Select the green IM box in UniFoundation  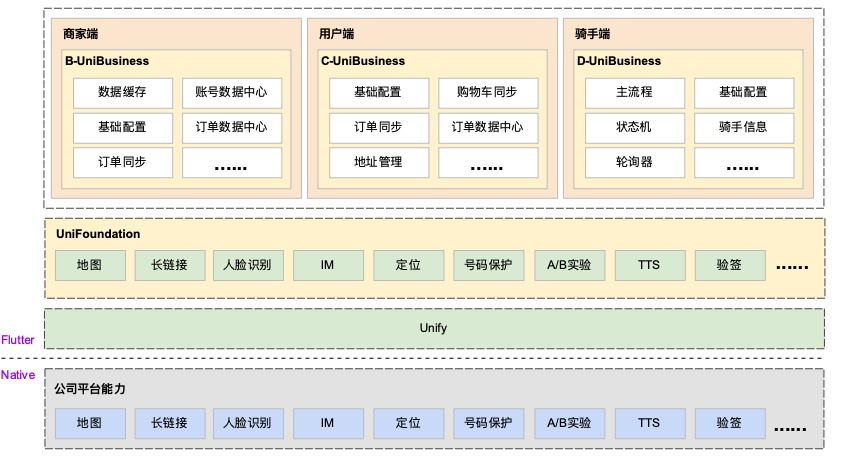328,265
